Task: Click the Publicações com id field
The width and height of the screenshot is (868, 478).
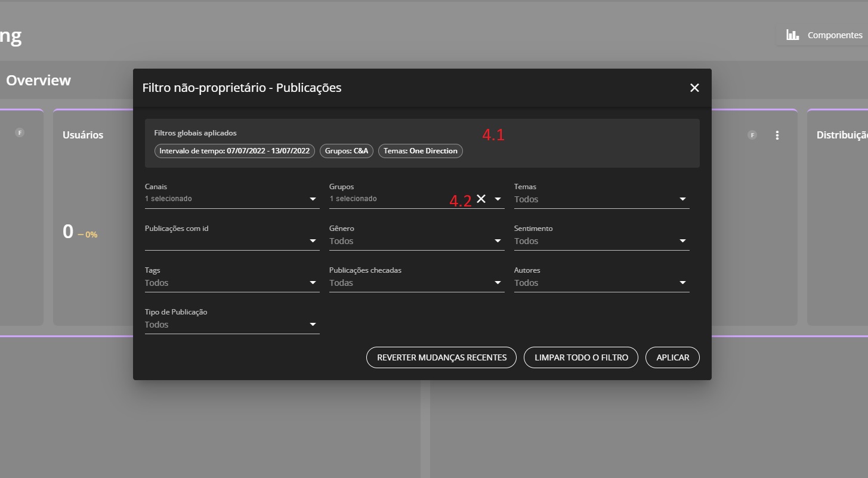Action: tap(227, 241)
